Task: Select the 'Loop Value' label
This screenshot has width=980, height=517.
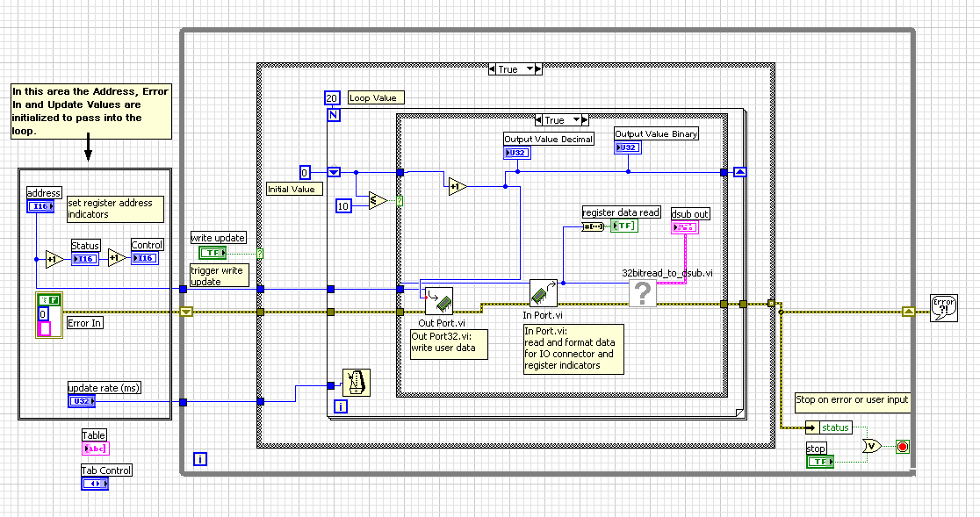Action: tap(376, 97)
